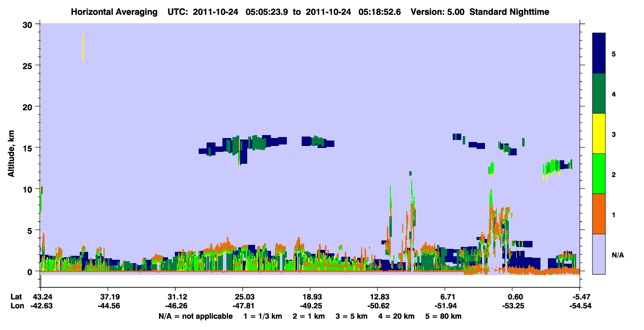Click longitude value -54.54

(580, 306)
